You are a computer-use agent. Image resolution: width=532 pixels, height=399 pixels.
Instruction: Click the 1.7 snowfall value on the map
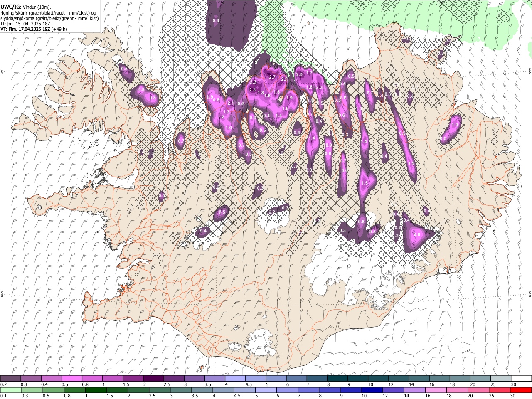[309, 73]
